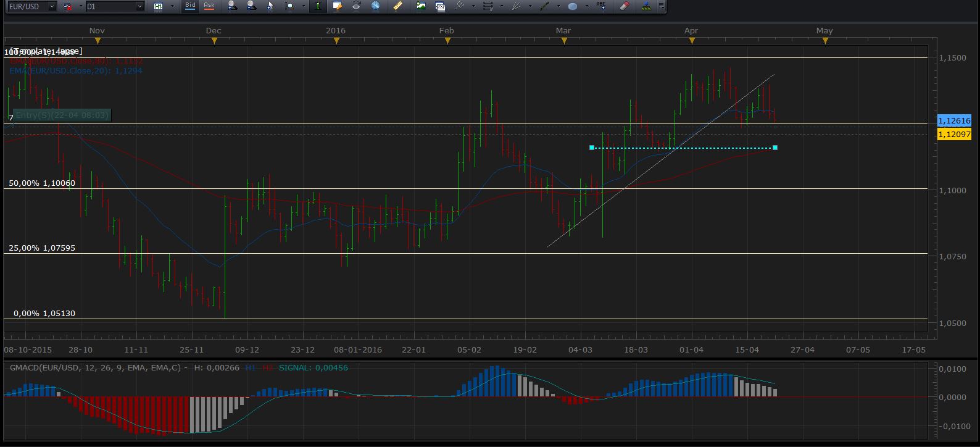980x447 pixels.
Task: Click the zoom out magnifier icon
Action: coord(251,6)
